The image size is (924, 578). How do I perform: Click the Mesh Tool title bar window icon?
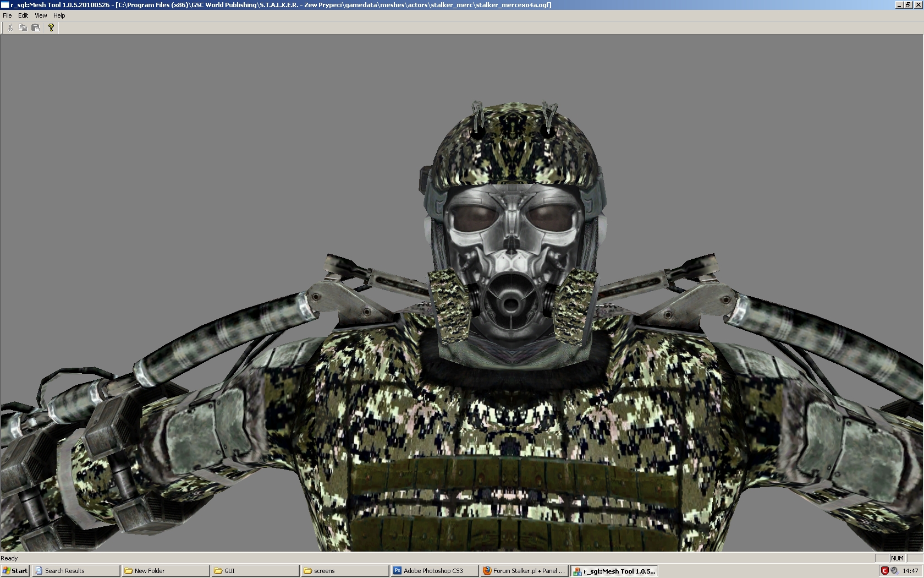click(x=5, y=5)
